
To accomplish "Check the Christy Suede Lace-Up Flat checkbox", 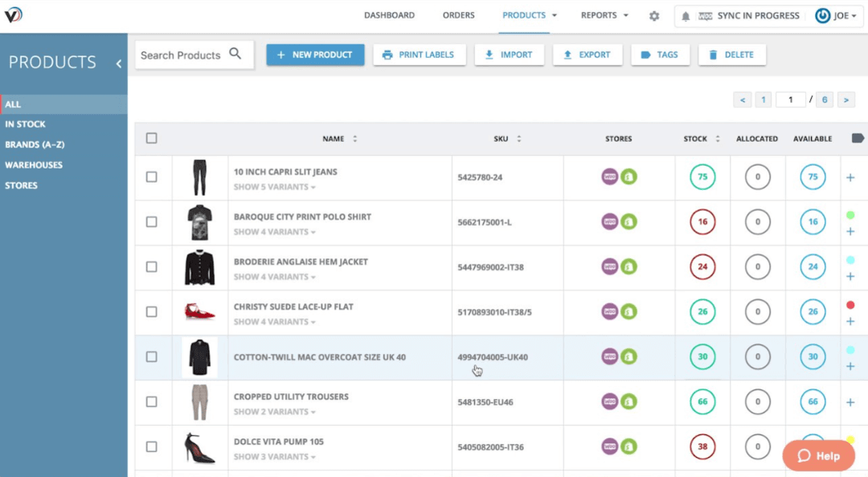I will coord(151,311).
